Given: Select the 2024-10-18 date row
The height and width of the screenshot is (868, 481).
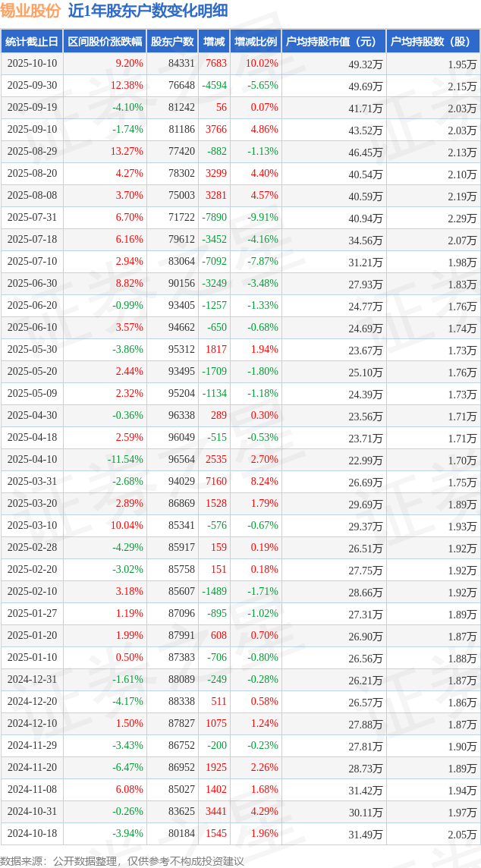Looking at the screenshot, I should 32,834.
